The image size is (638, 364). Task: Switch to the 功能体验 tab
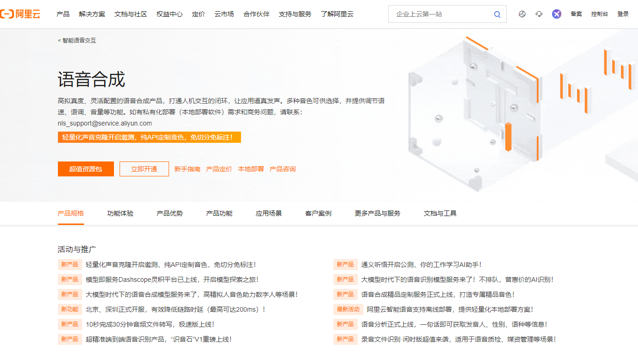[x=121, y=213]
